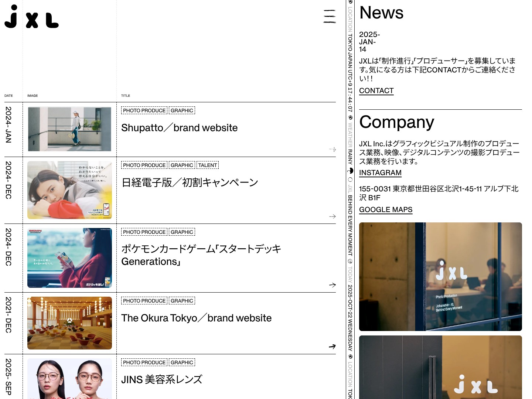Select the TALENT tag on 日経電子版 project
Viewport: 532px width, 399px height.
tap(208, 165)
